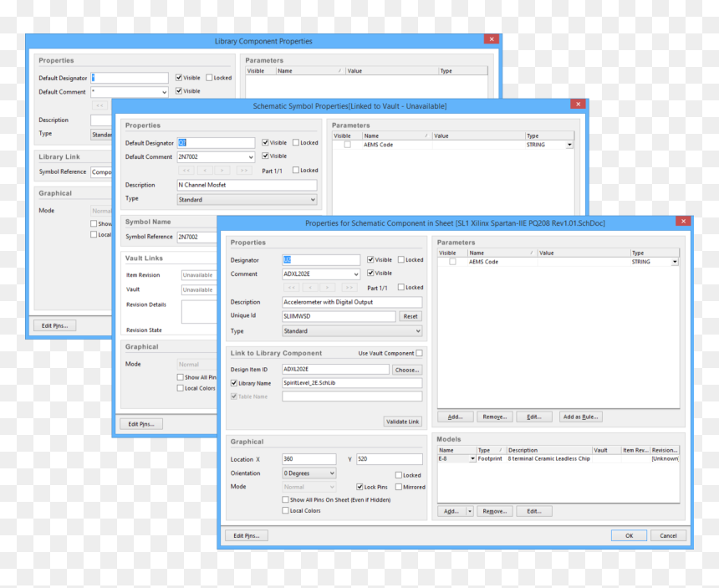
Task: Click OK in the Schematic Component properties dialog
Action: click(629, 535)
